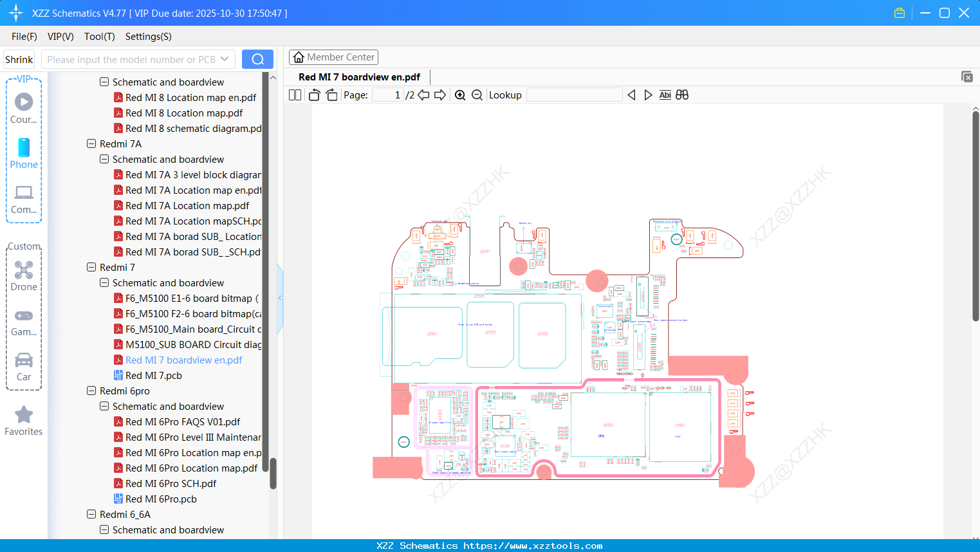Rotate the page clockwise
The height and width of the screenshot is (552, 980).
331,95
